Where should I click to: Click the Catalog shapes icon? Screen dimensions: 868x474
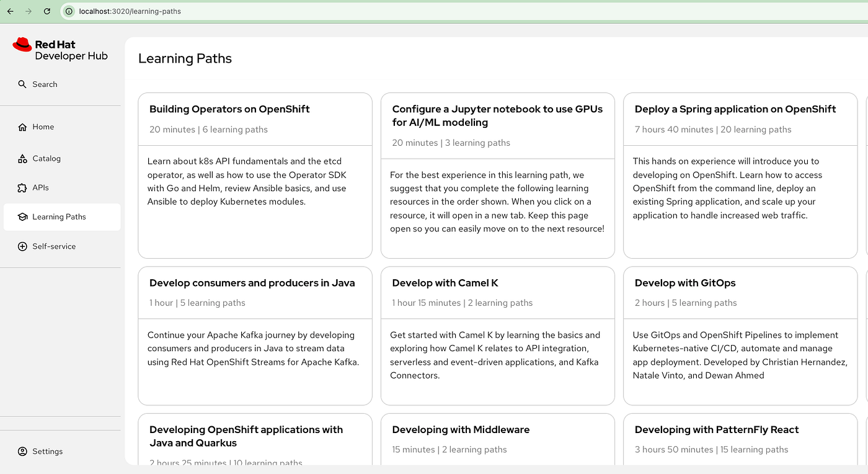(x=22, y=159)
